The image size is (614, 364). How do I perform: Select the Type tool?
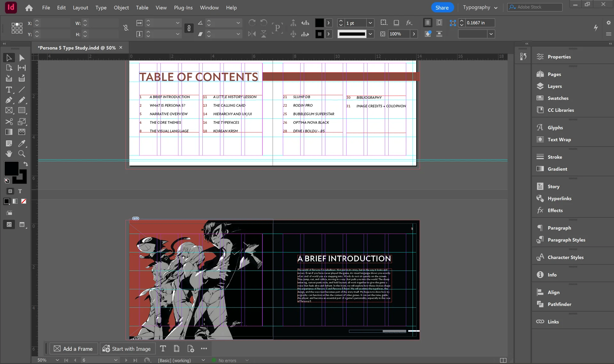tap(9, 90)
